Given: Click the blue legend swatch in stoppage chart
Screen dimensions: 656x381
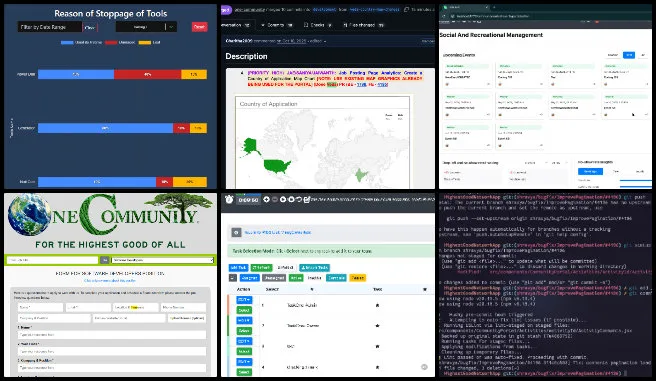Looking at the screenshot, I should [67, 42].
